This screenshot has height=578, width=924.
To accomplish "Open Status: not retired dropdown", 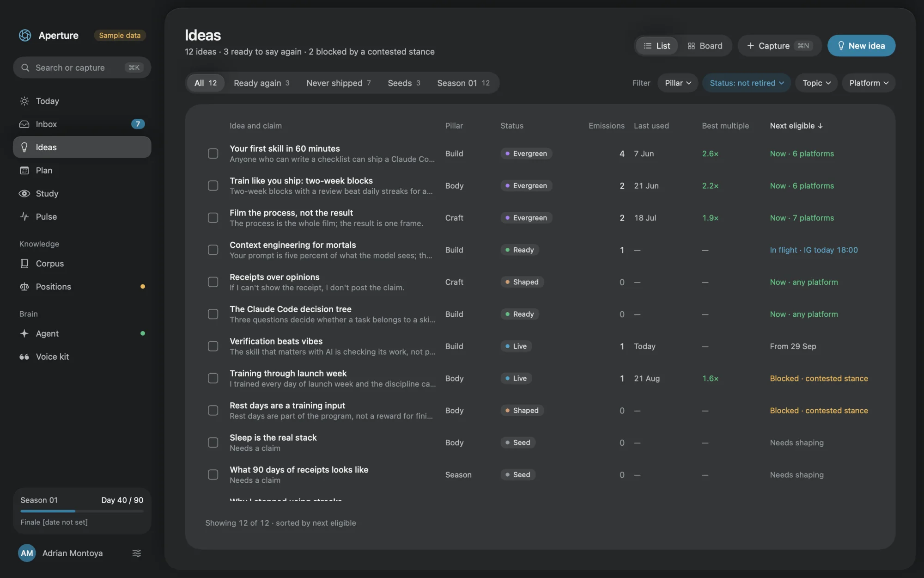I will (x=747, y=83).
